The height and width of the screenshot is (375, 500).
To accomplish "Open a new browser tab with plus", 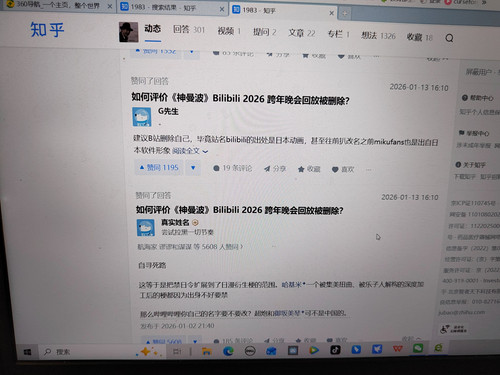I will (345, 13).
